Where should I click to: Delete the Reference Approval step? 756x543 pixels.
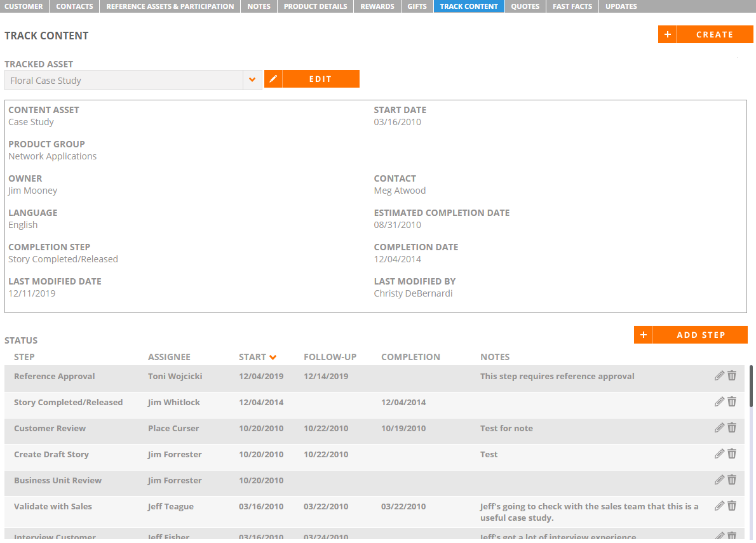pos(732,376)
